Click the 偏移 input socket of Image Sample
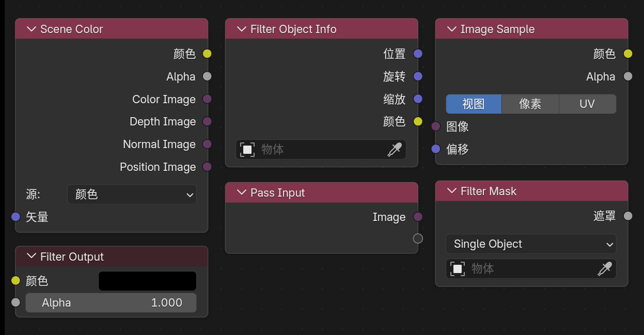This screenshot has height=335, width=644. pyautogui.click(x=436, y=149)
